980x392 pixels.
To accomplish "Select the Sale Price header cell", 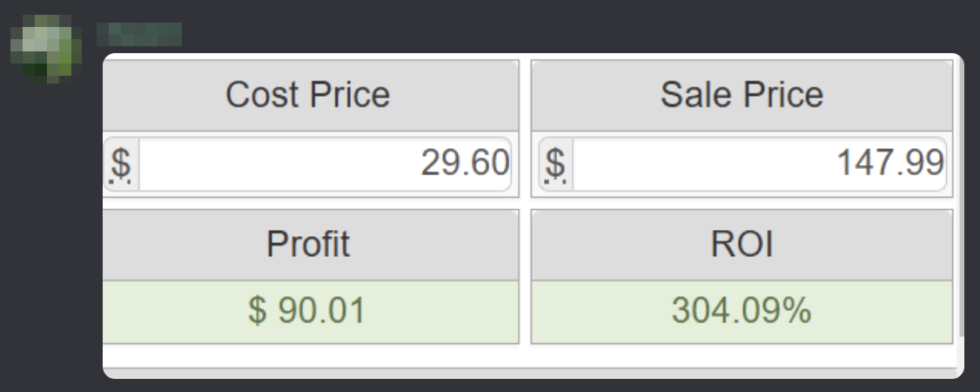I will click(x=742, y=95).
